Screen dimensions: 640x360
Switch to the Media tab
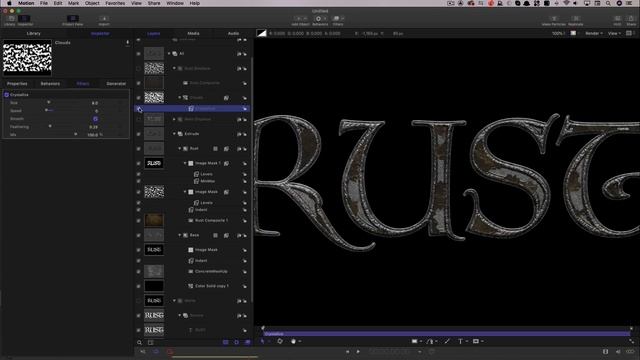(x=193, y=33)
